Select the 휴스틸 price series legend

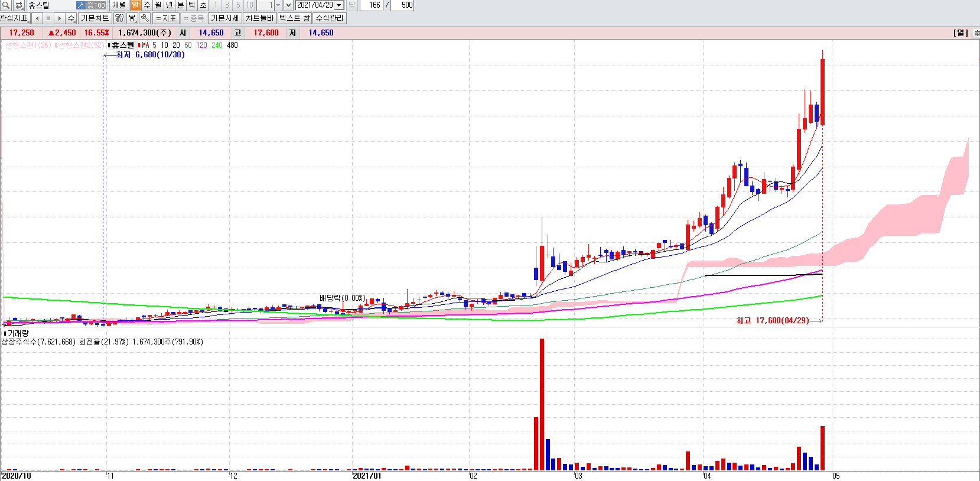(x=122, y=45)
